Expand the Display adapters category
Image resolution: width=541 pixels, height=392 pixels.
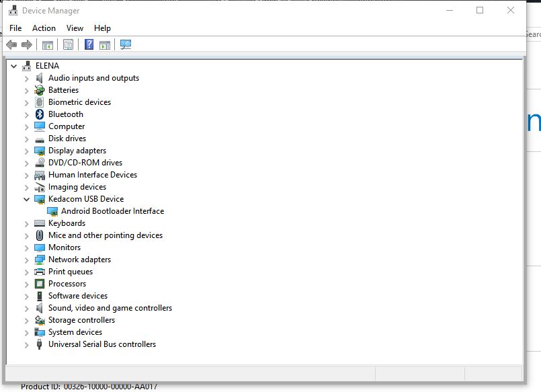[x=27, y=151]
